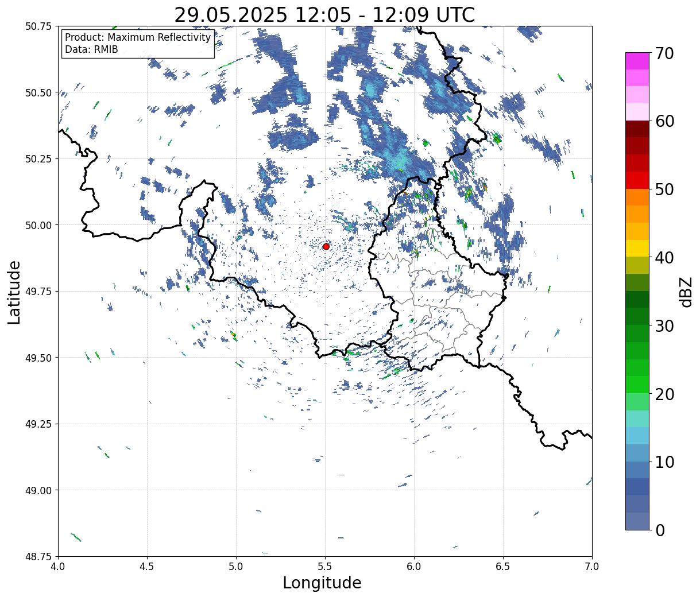Screen dimensions: 700x597
Task: Click the 'Product: Maximum Reflectivity' legend text
Action: [x=138, y=37]
